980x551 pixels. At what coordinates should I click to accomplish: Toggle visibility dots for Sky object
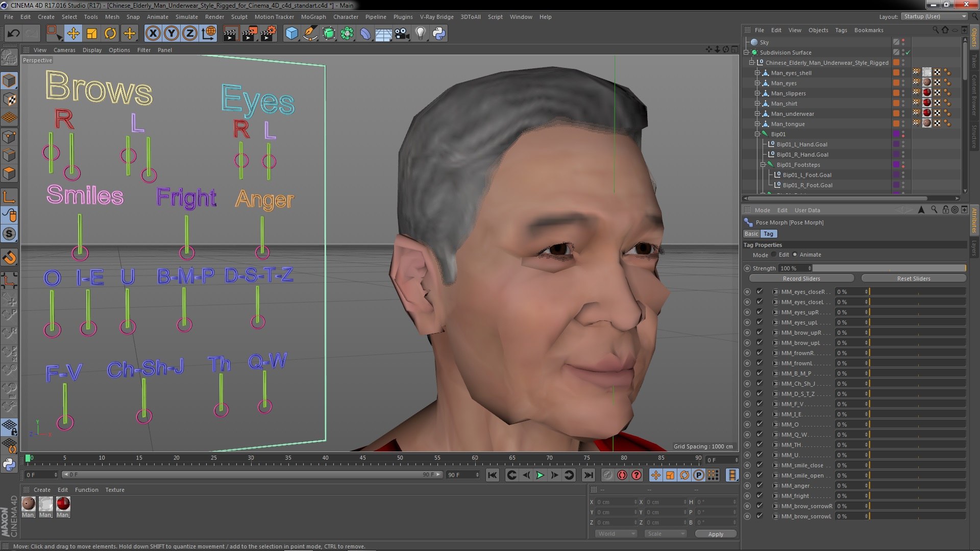click(903, 42)
